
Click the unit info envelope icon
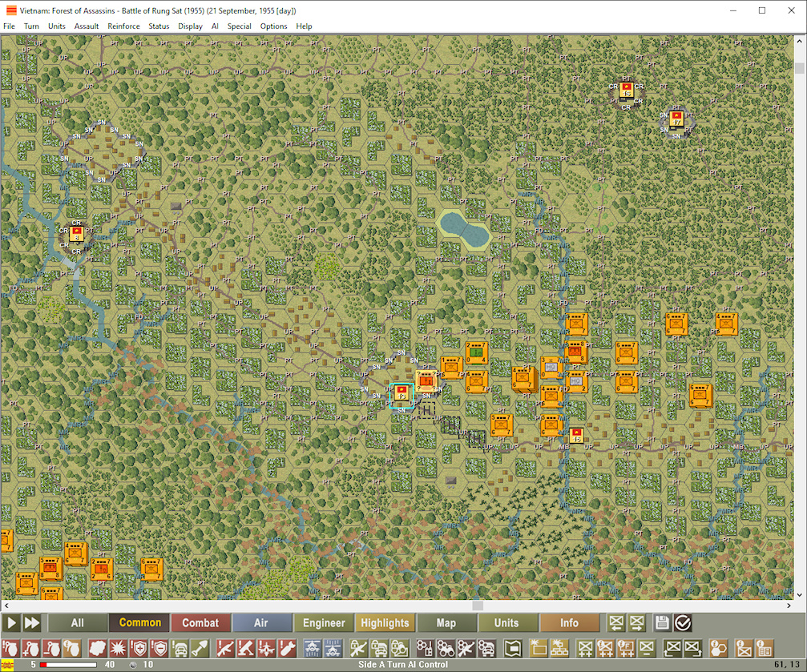744,648
